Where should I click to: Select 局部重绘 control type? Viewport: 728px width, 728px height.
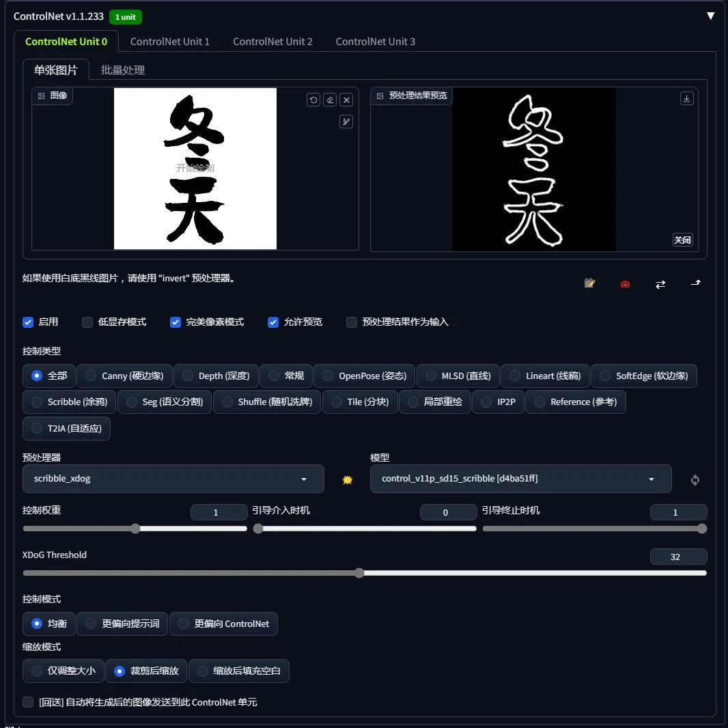point(434,402)
